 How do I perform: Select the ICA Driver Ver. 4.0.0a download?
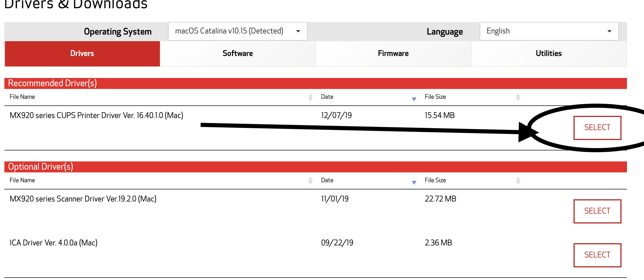click(597, 255)
